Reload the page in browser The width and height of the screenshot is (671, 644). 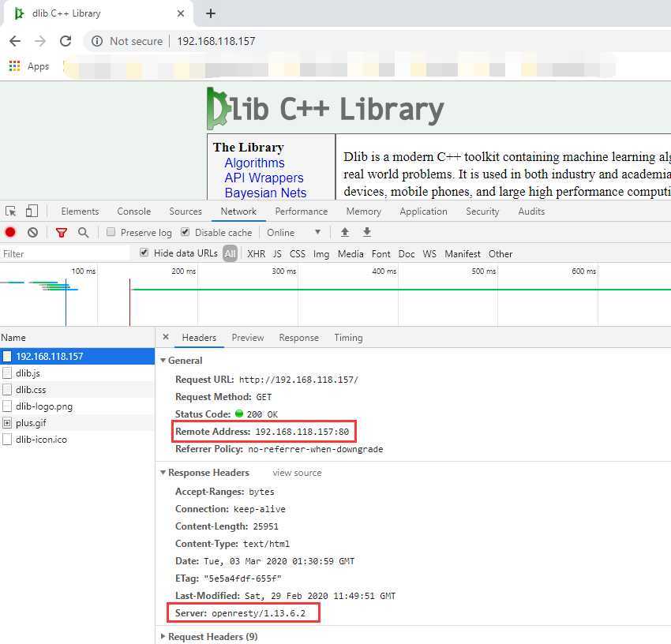click(x=66, y=41)
